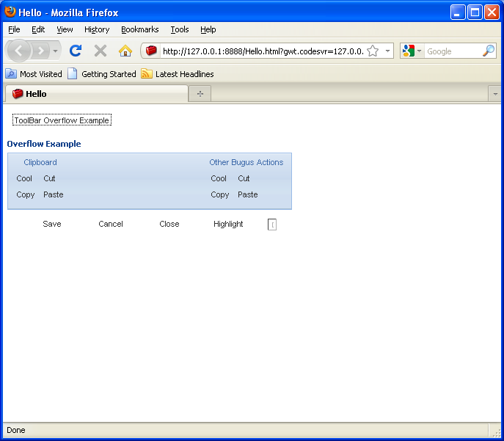Go to the Home page icon
504x441 pixels.
(125, 51)
